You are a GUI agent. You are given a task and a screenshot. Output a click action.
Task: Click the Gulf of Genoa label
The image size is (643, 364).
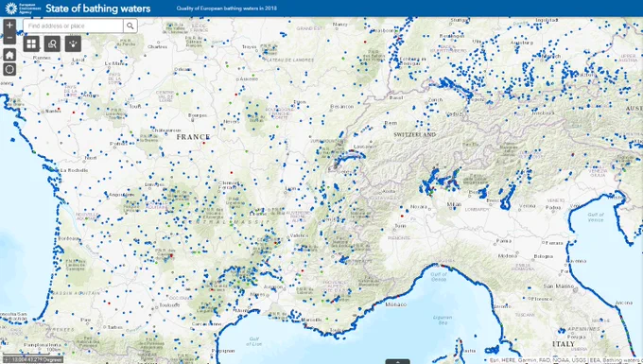pyautogui.click(x=439, y=277)
